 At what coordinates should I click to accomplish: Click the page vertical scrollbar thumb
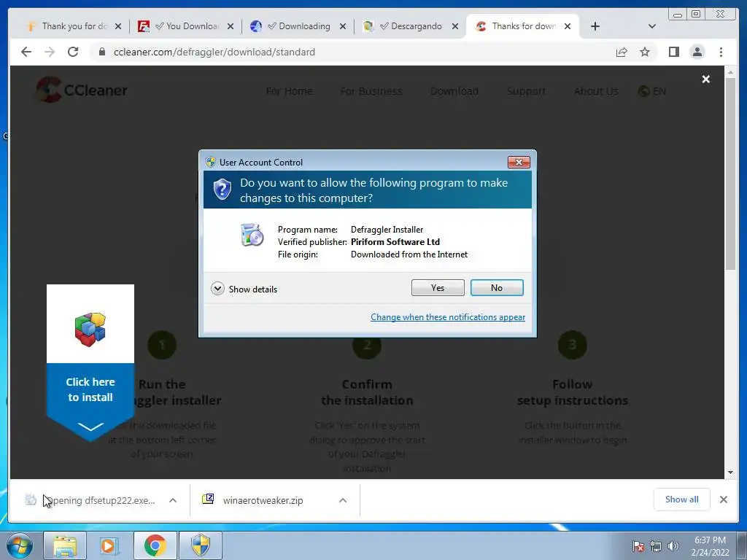click(x=730, y=174)
